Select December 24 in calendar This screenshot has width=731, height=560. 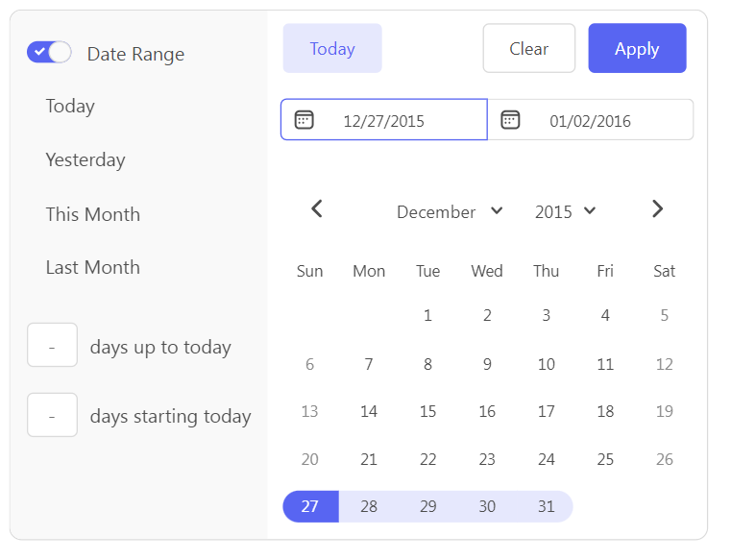pyautogui.click(x=547, y=460)
